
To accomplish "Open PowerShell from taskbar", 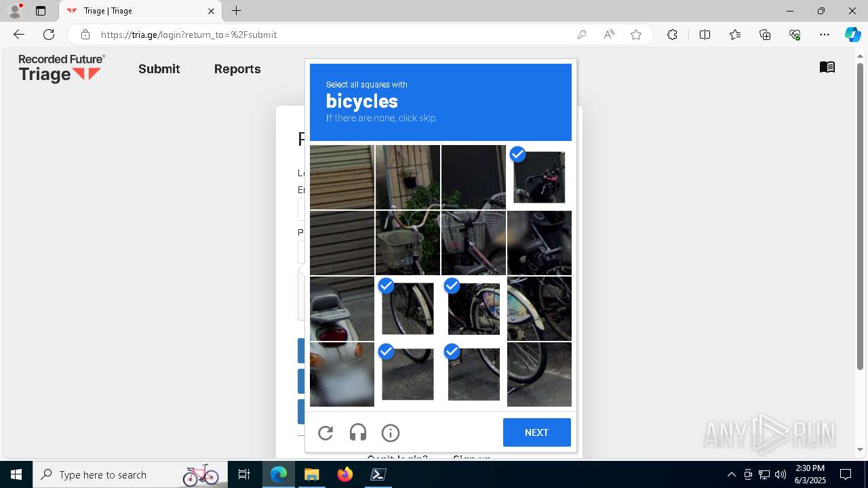I will point(378,474).
